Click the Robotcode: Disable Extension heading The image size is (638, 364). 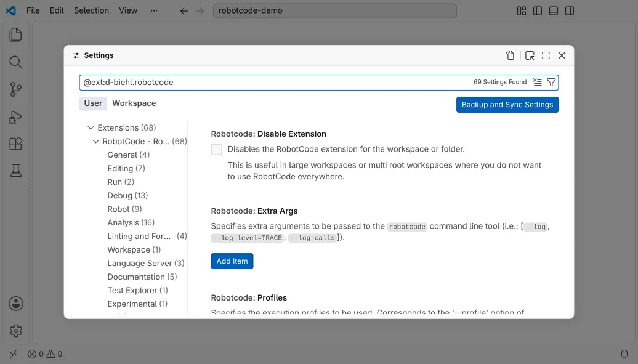pos(269,134)
